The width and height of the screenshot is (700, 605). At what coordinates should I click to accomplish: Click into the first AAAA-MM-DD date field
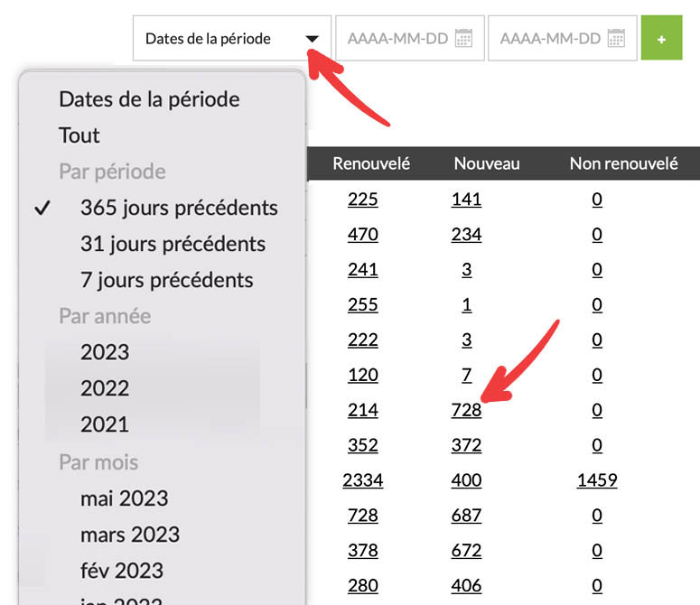coord(397,39)
